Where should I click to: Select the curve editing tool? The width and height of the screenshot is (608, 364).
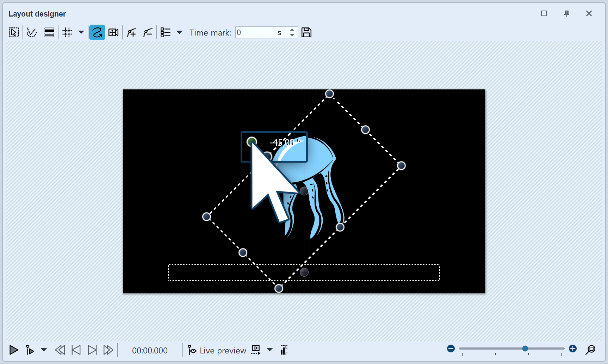[31, 32]
